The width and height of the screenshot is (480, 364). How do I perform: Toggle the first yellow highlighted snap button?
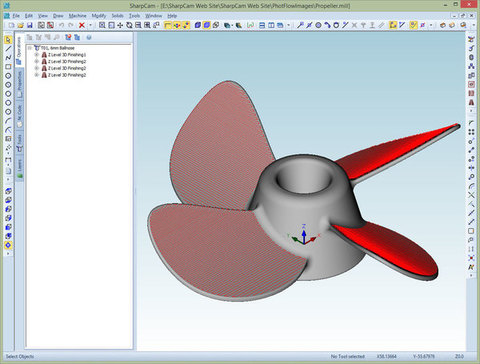[168, 25]
